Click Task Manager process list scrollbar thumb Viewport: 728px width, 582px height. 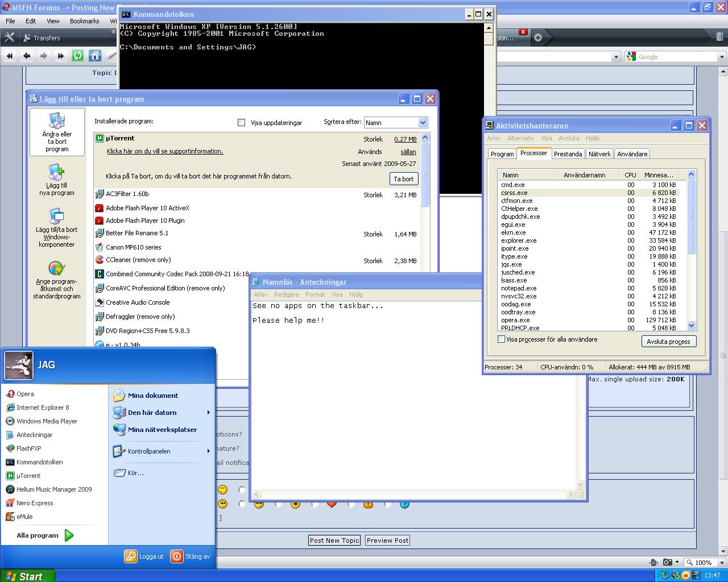pyautogui.click(x=692, y=216)
